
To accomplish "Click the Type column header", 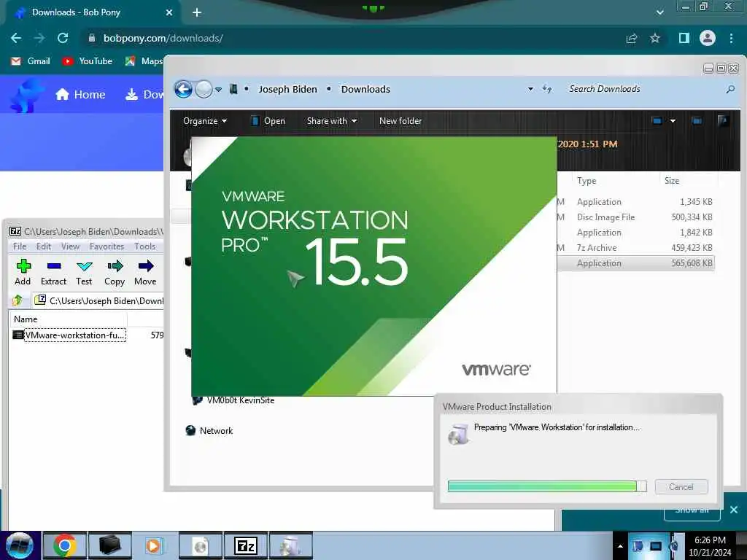I will click(587, 181).
